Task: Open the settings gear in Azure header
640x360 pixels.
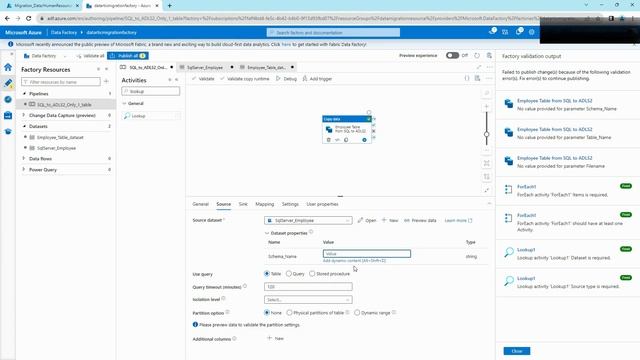Action: click(x=531, y=32)
